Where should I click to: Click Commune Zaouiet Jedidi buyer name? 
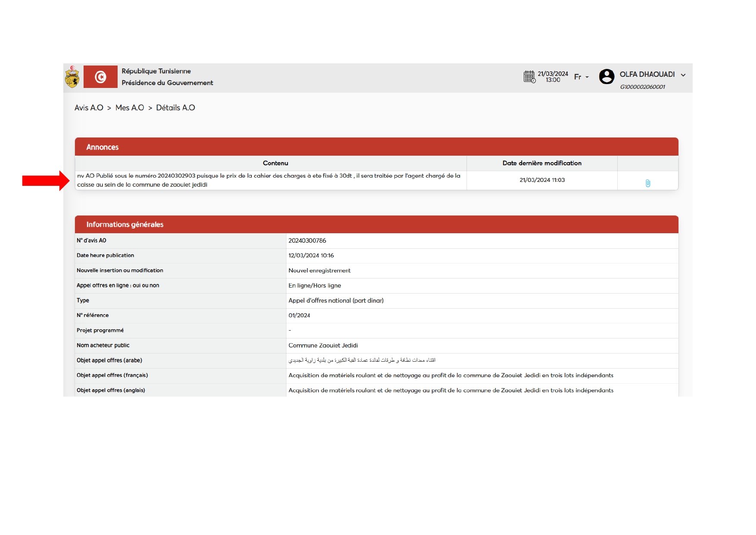(x=323, y=345)
